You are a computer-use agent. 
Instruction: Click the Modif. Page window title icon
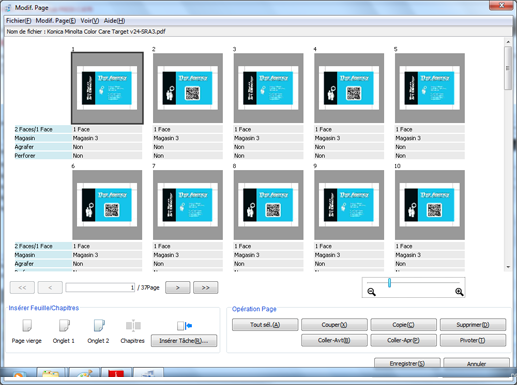(8, 8)
